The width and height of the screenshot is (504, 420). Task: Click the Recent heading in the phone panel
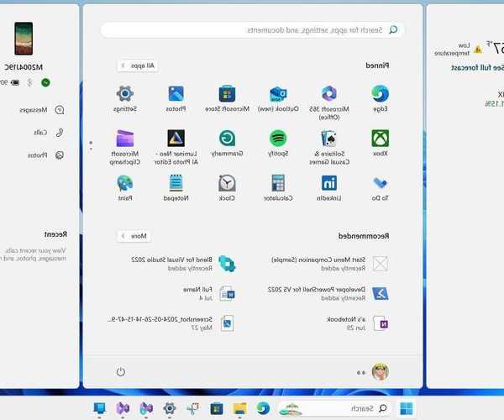[x=55, y=234]
